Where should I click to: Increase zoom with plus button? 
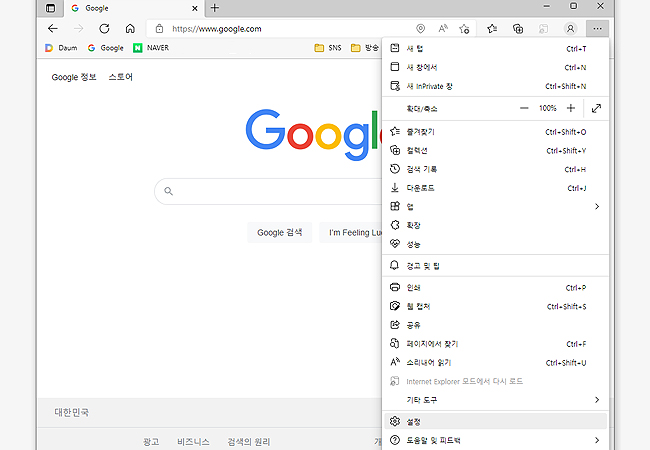click(x=571, y=108)
